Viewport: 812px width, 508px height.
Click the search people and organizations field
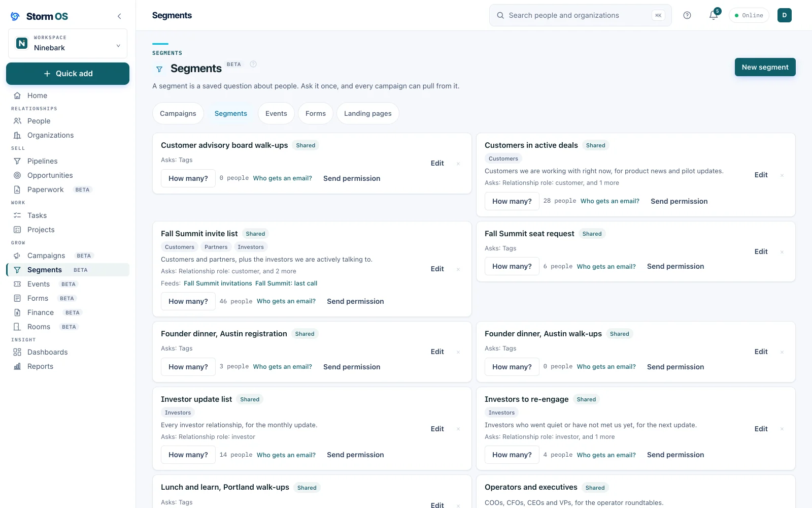point(580,15)
